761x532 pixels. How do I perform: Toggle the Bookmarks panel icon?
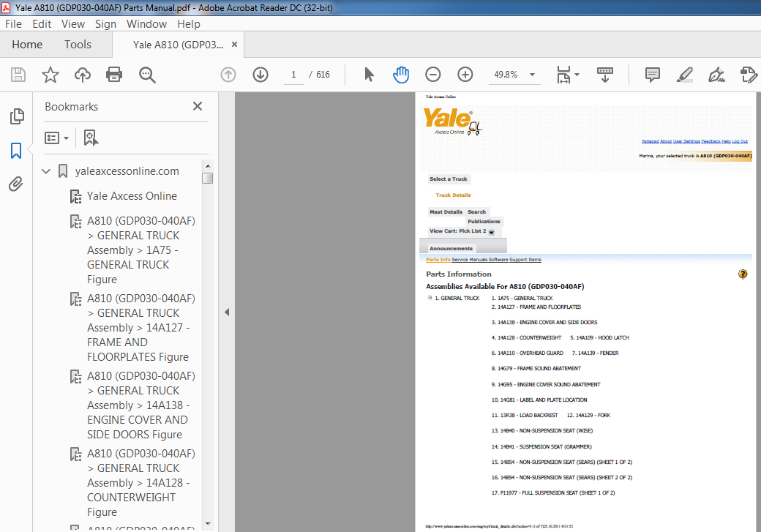pos(16,151)
